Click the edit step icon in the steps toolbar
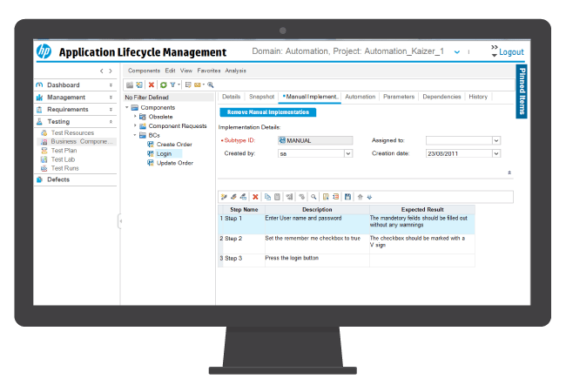566x392 pixels. coord(233,197)
